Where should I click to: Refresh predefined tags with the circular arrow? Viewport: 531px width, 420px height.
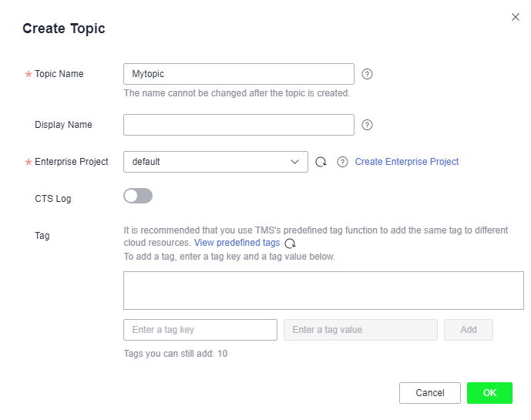point(291,244)
